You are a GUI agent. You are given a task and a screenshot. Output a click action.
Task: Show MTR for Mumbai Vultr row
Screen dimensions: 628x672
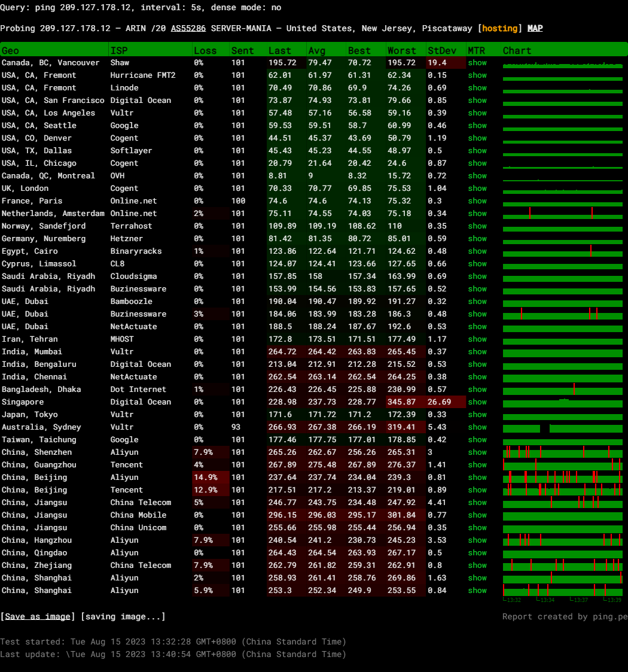click(x=477, y=352)
